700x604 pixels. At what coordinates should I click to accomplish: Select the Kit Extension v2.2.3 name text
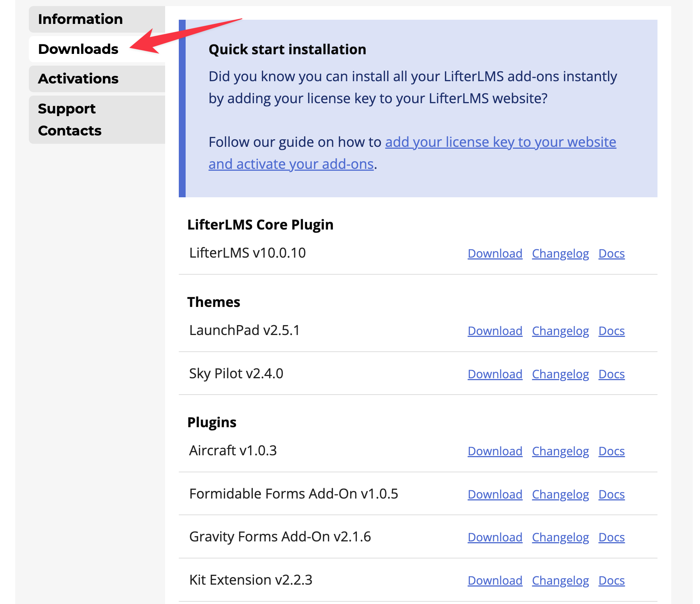[251, 580]
